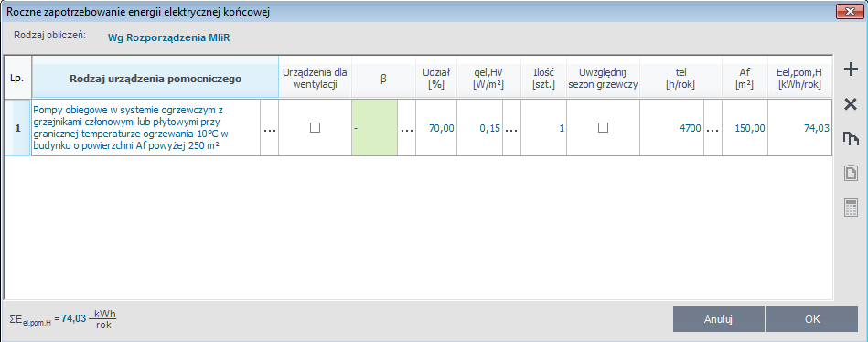Open the calculator icon on the right
The height and width of the screenshot is (342, 868).
pos(851,208)
